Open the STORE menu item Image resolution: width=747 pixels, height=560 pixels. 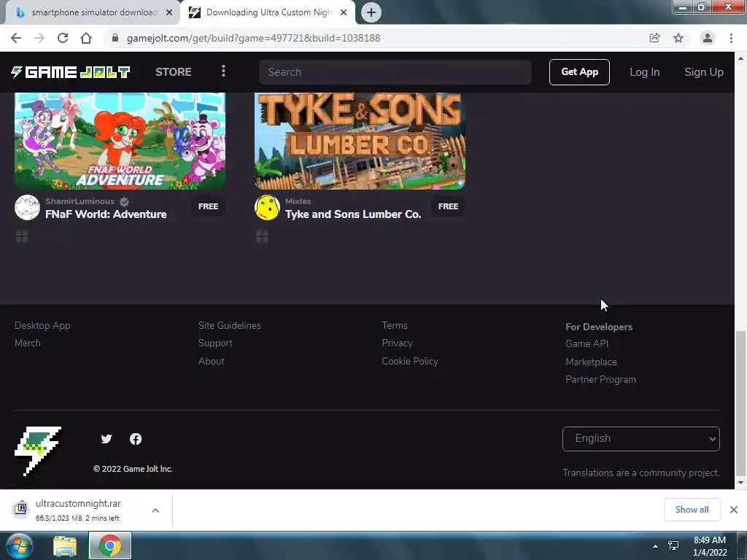click(174, 72)
